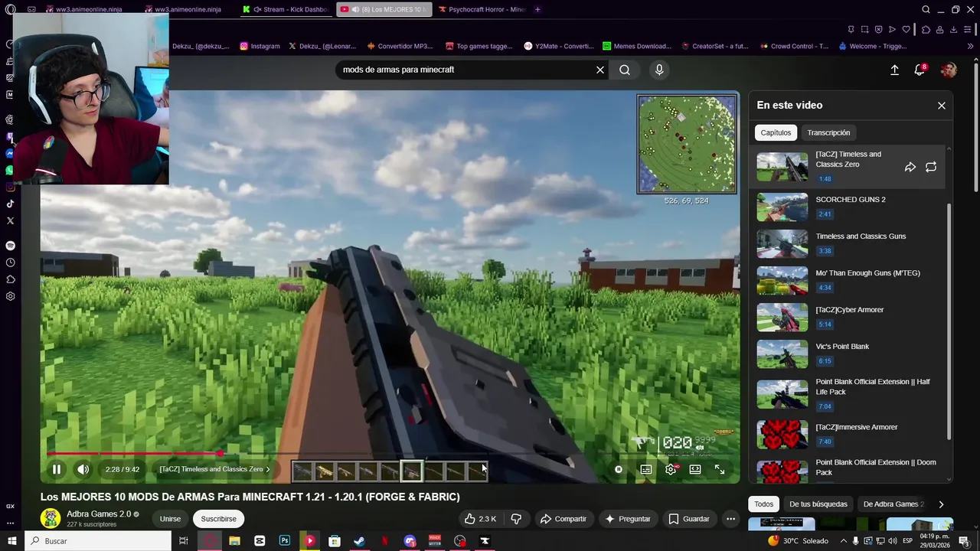Viewport: 980px width, 551px height.
Task: Expand the [TaCZ] Timeless and Classics Zero chapter label
Action: point(214,469)
